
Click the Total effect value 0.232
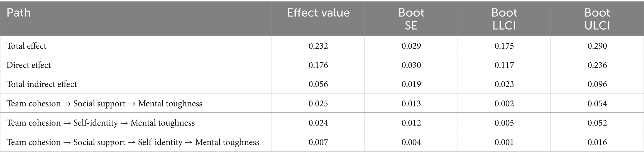click(318, 46)
